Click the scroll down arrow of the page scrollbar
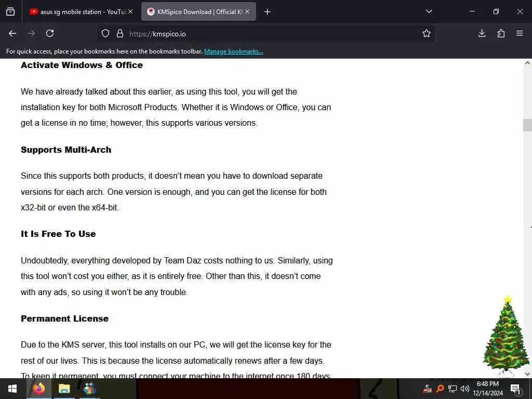This screenshot has width=532, height=399. tap(528, 374)
